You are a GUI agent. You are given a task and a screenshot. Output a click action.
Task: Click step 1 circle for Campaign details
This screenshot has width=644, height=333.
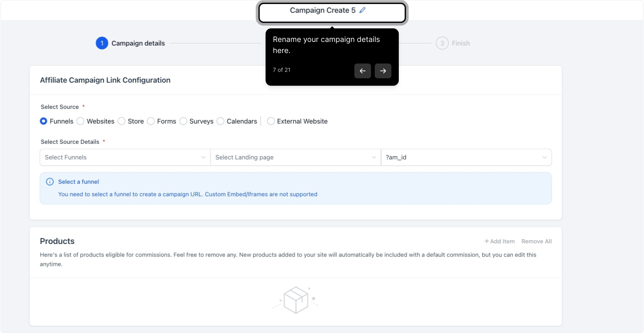(102, 43)
